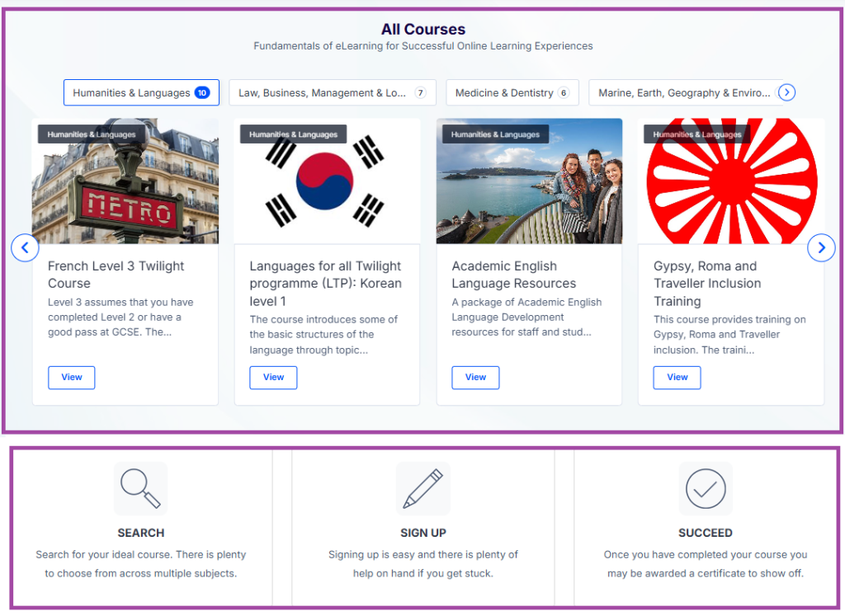Click the 7 count badge on Law tab
The height and width of the screenshot is (616, 845).
[420, 92]
